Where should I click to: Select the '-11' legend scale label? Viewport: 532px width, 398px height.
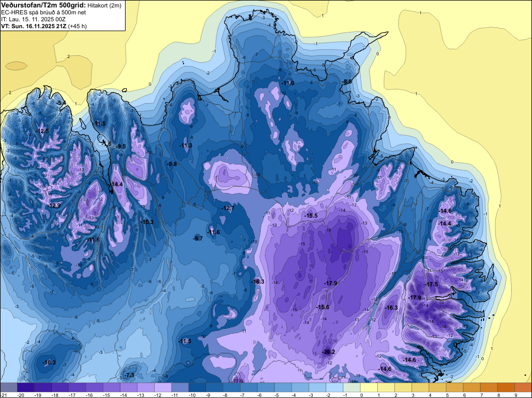point(176,395)
